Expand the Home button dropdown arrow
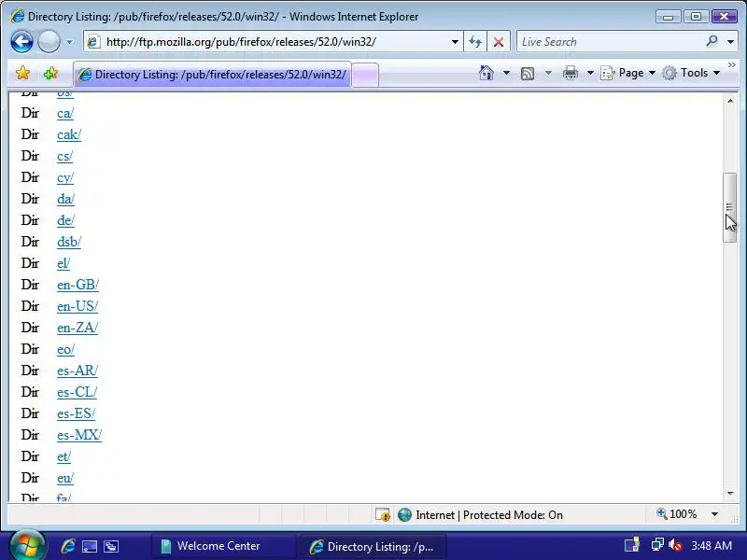 coord(506,73)
